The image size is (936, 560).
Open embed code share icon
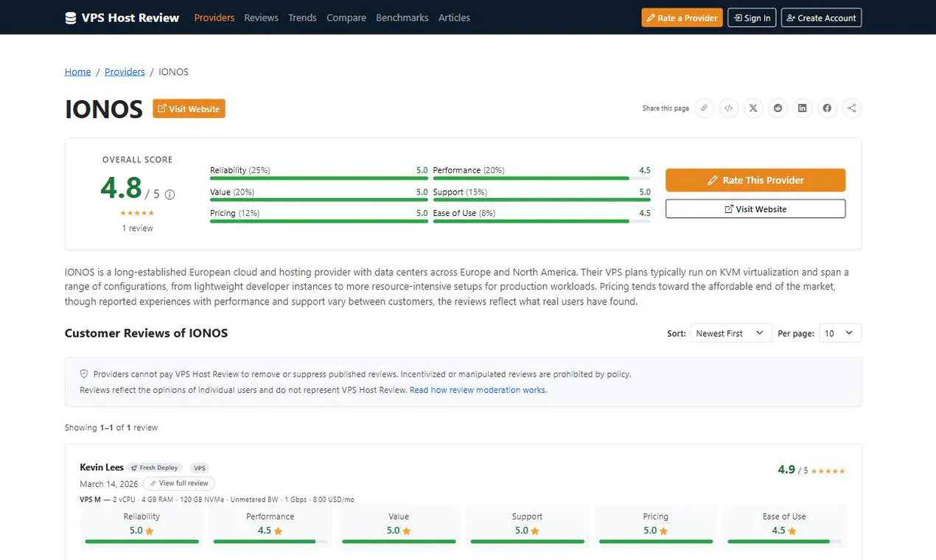728,108
